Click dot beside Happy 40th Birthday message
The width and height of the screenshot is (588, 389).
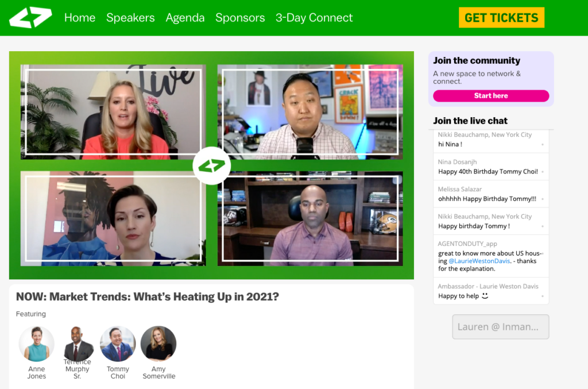pyautogui.click(x=542, y=172)
